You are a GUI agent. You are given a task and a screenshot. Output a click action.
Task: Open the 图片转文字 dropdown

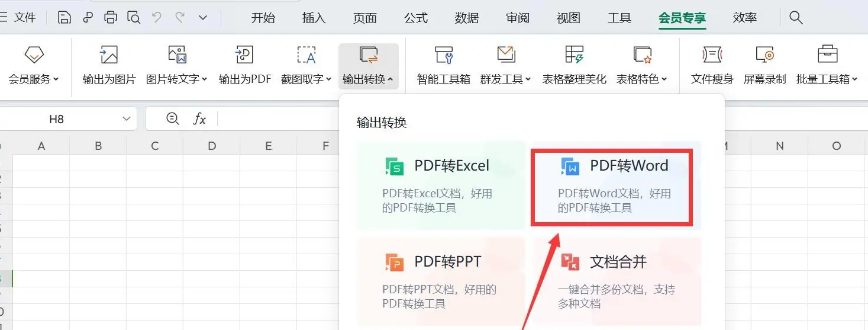click(x=177, y=65)
